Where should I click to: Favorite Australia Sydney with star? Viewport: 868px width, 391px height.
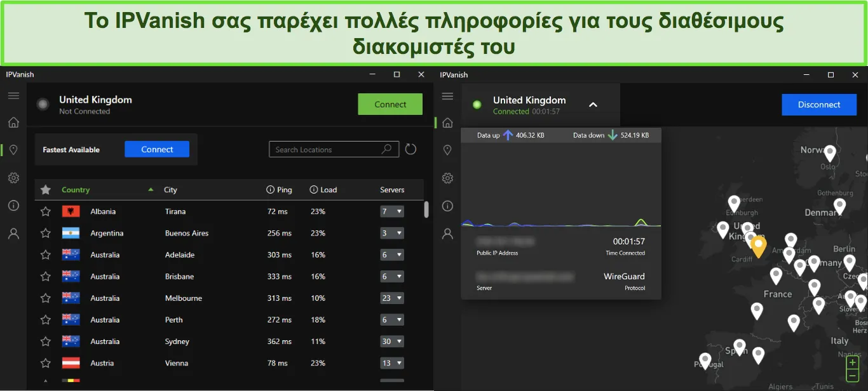(x=45, y=341)
